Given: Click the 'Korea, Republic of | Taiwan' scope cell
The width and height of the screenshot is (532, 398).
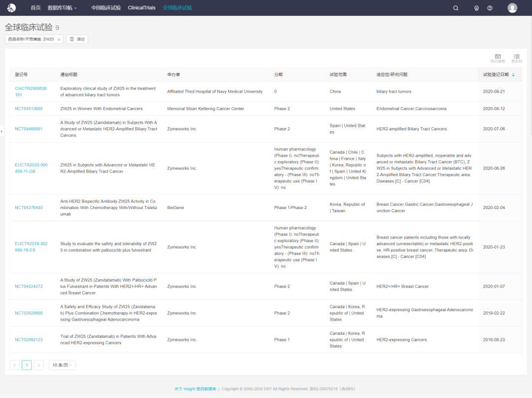Looking at the screenshot, I should point(347,208).
